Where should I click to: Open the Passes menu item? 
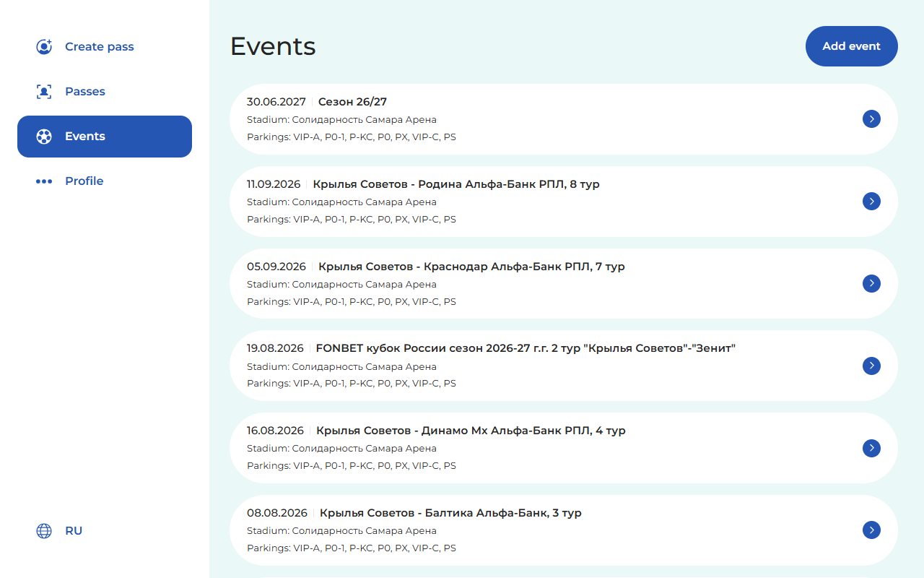[105, 92]
